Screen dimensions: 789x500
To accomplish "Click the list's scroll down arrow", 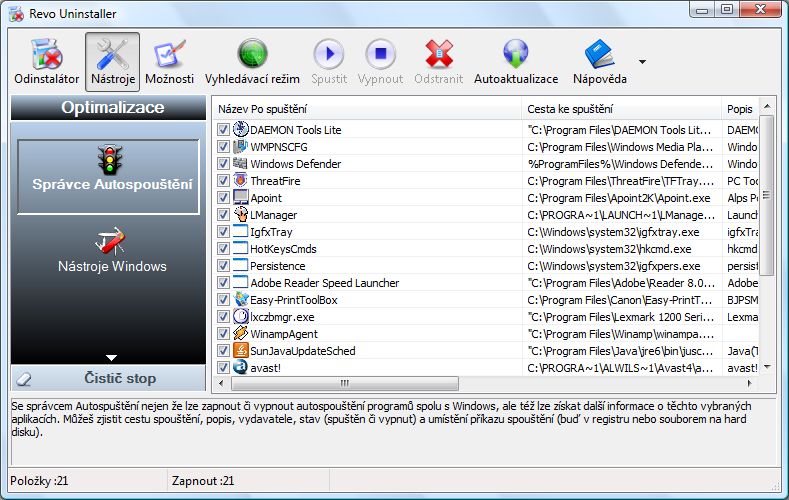I will click(767, 367).
